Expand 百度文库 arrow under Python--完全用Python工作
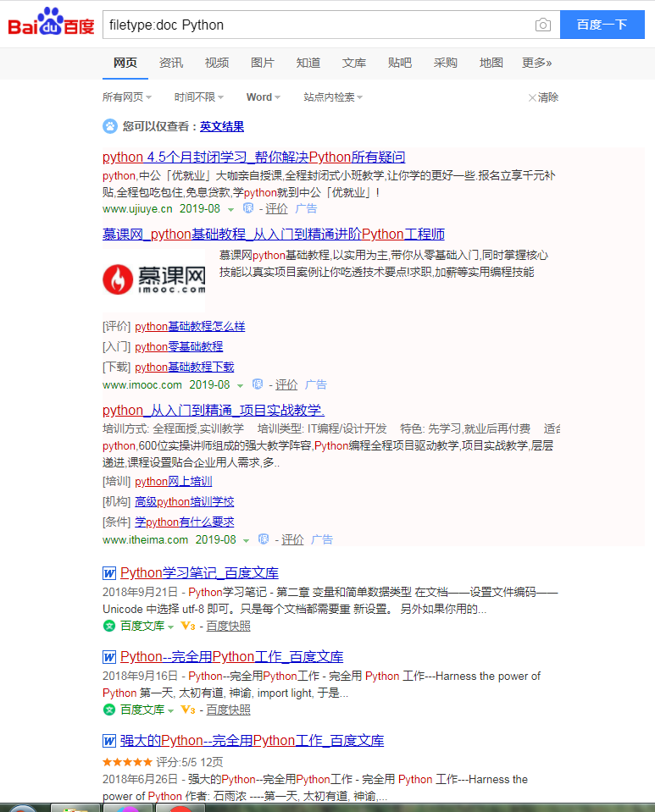 170,711
